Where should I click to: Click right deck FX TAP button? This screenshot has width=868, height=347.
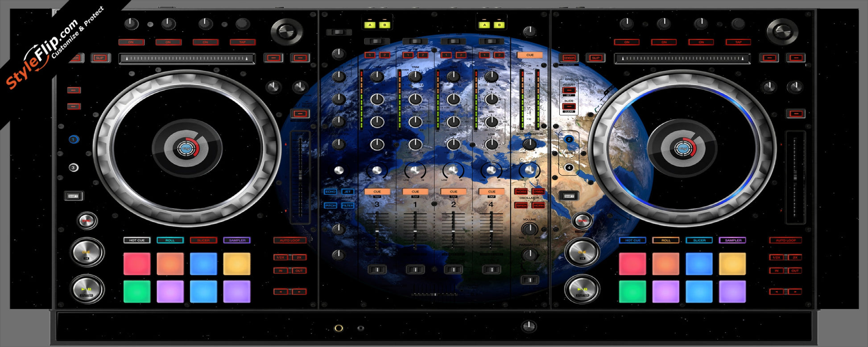tap(738, 42)
